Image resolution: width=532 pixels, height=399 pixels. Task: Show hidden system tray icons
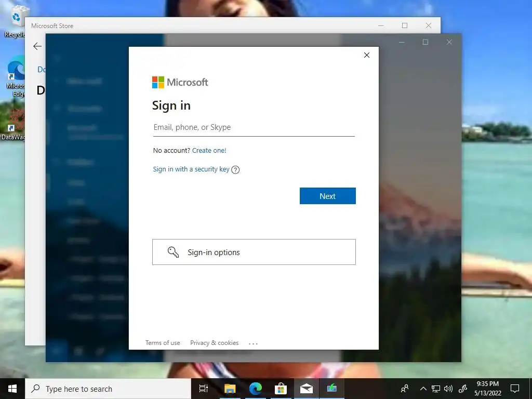pos(423,389)
